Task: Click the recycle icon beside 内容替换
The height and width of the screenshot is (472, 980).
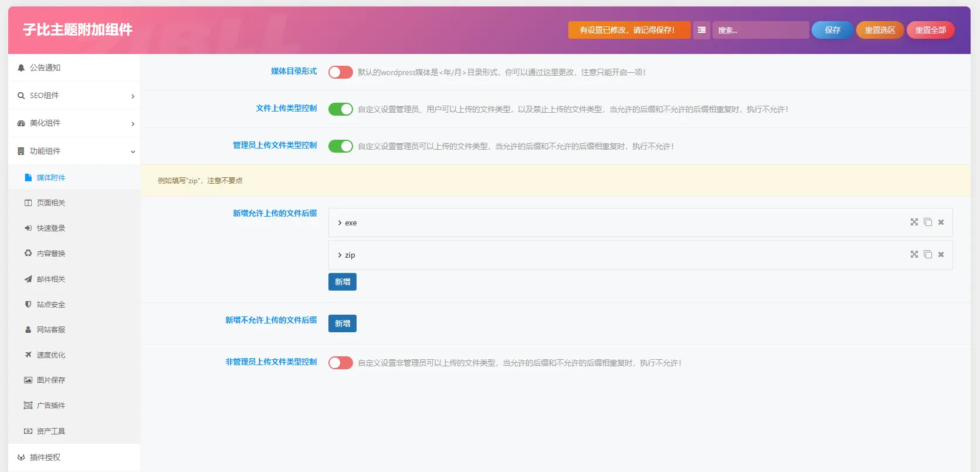Action: pyautogui.click(x=28, y=254)
